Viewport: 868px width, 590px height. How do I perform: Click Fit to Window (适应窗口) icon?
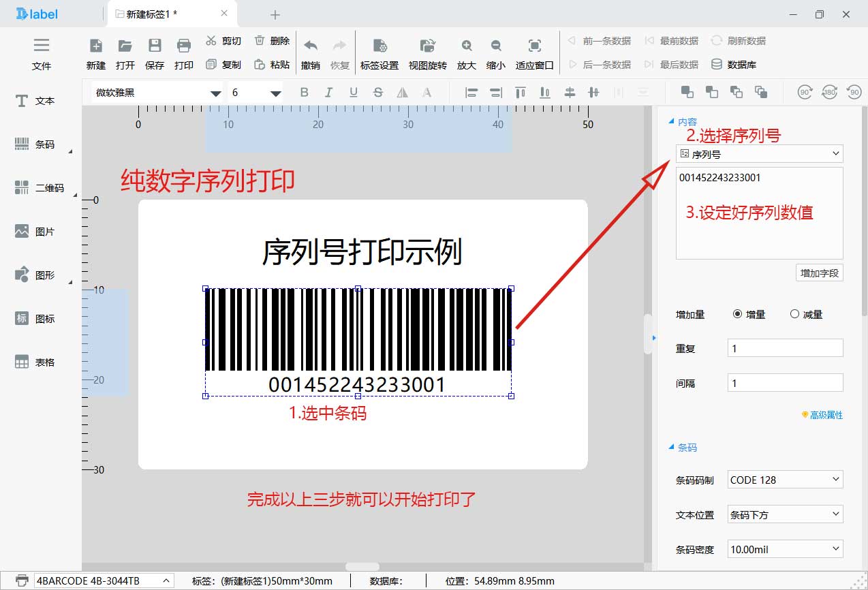coord(535,46)
